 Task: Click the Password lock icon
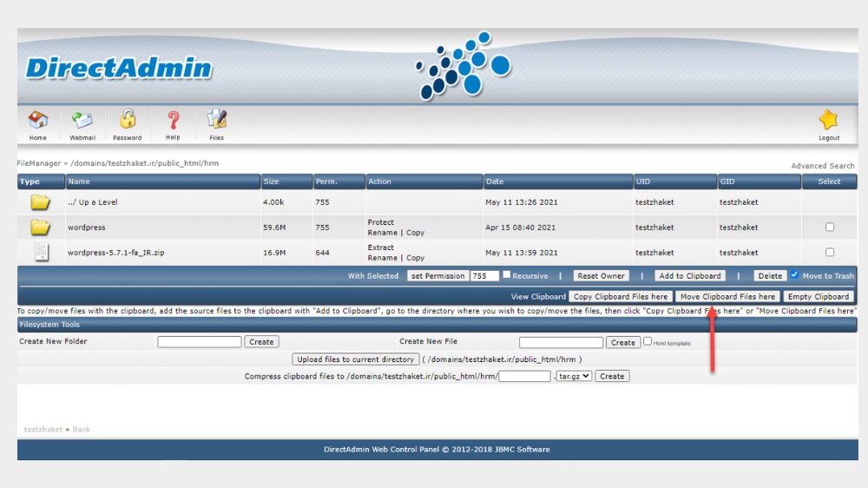128,119
